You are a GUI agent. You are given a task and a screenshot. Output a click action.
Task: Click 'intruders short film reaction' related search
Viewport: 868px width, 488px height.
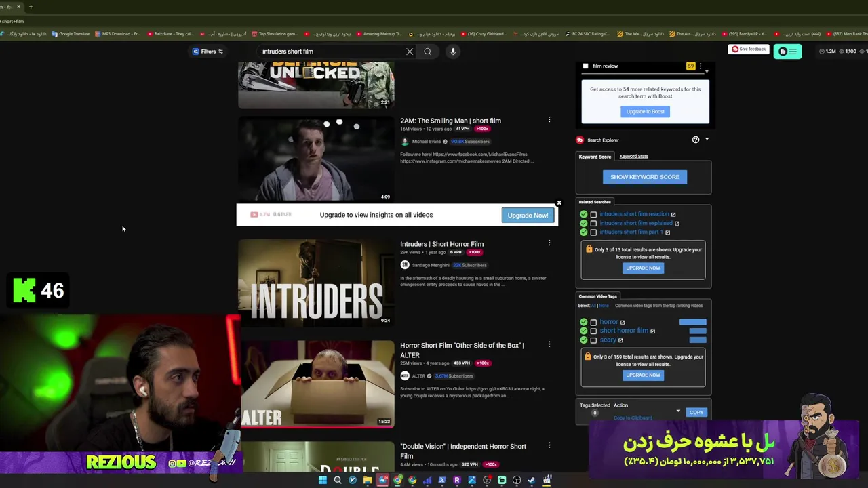[x=634, y=214]
